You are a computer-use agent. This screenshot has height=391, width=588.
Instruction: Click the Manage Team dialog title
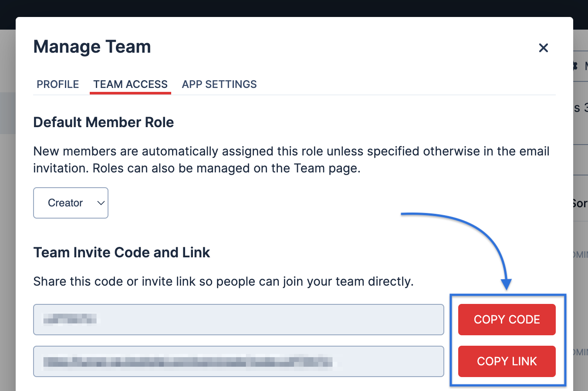click(x=92, y=47)
